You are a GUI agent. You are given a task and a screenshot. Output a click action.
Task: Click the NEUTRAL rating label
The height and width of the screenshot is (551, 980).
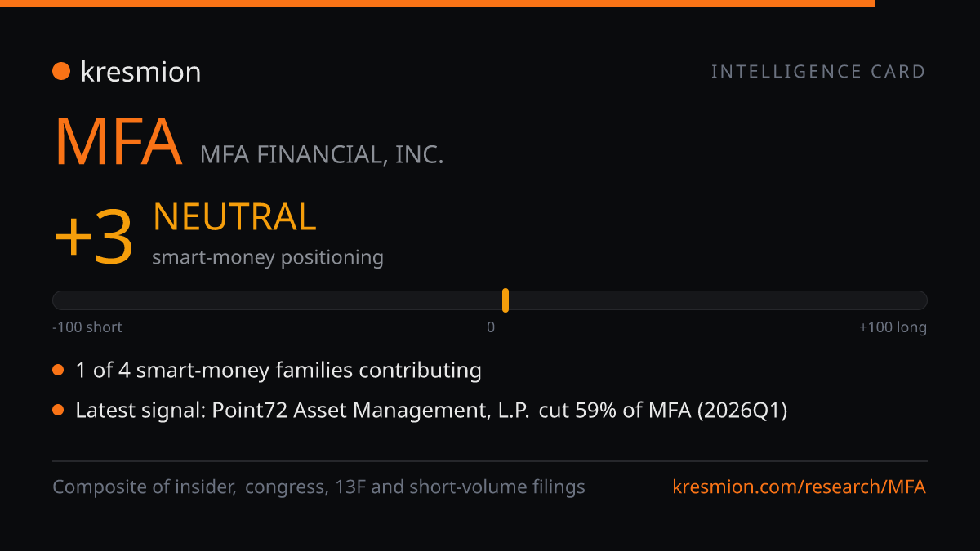pos(234,217)
